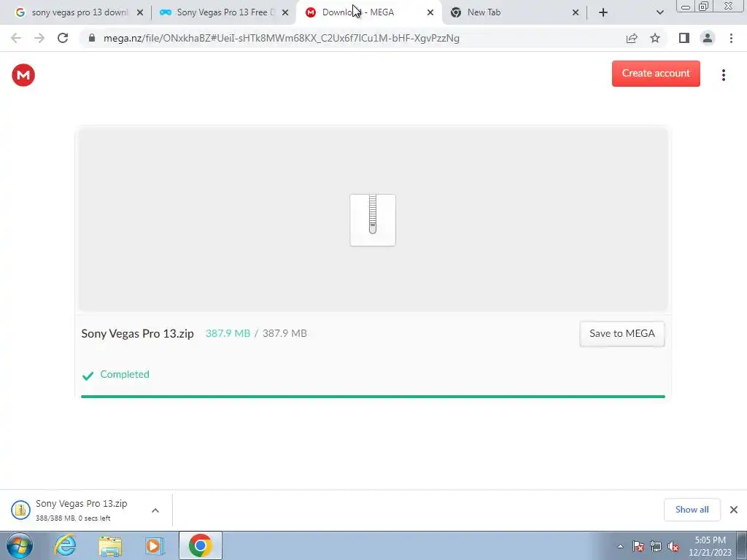The image size is (747, 560).
Task: Click the Save to MEGA button
Action: click(622, 334)
